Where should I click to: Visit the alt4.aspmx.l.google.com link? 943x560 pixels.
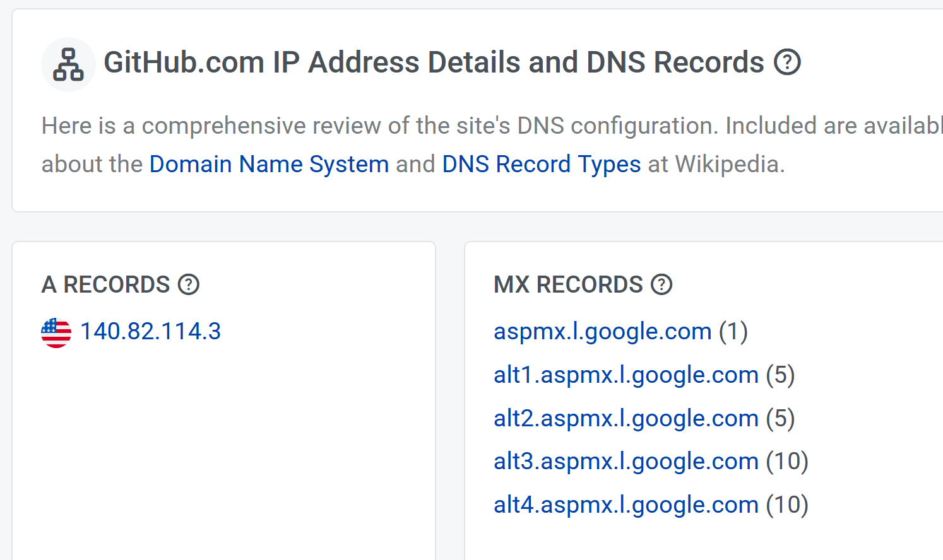pos(626,505)
